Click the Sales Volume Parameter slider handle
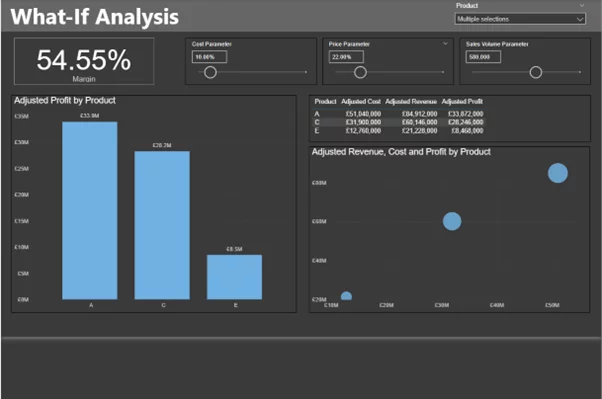The height and width of the screenshot is (399, 602). click(x=536, y=72)
